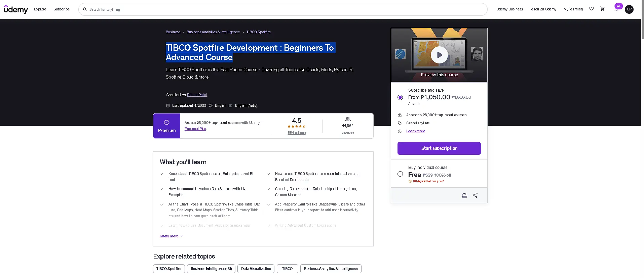Click the 30 days left alarm icon
Screen dimensions: 644x278
[x=410, y=181]
